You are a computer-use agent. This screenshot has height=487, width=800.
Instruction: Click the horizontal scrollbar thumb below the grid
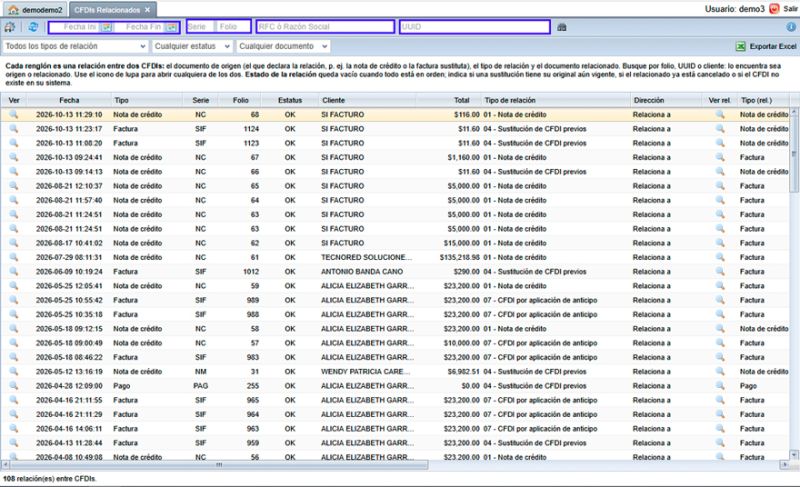coord(219,465)
